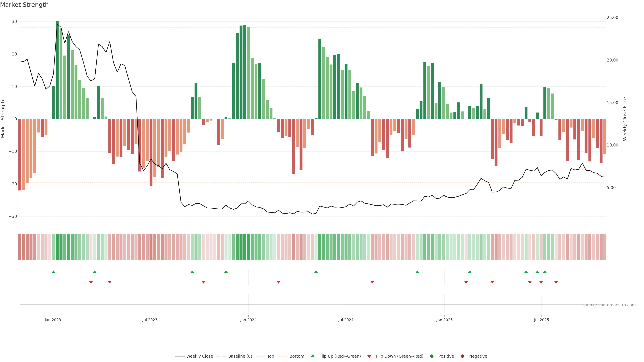Click the Jul 2023 x-axis label

(x=150, y=320)
